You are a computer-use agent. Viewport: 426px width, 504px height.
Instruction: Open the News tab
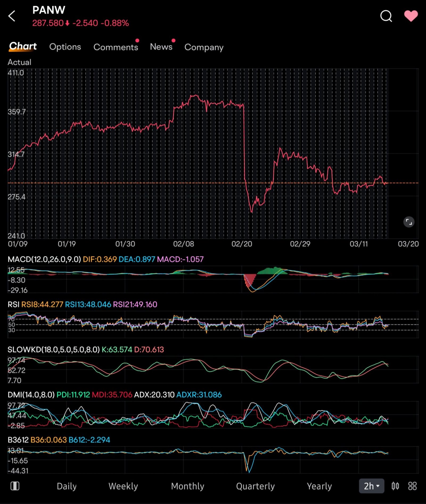tap(161, 47)
